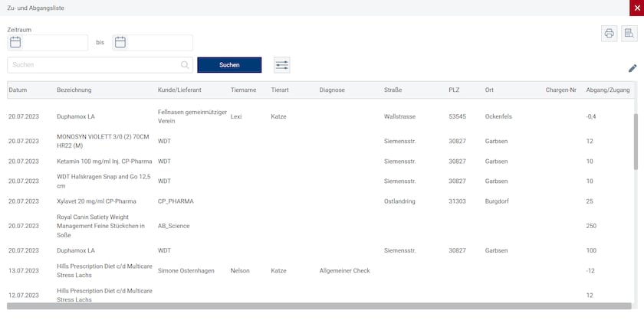
Task: Click the Ostlandring street cell
Action: (399, 201)
